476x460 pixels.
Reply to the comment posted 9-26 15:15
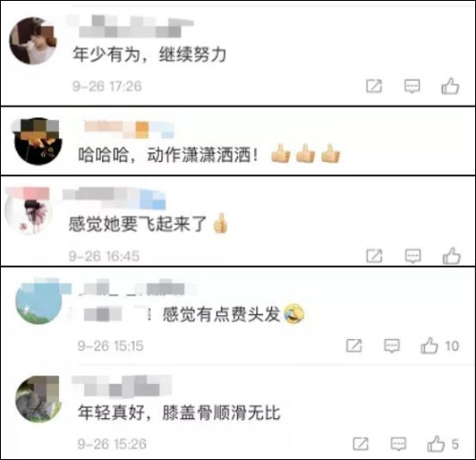coord(391,346)
